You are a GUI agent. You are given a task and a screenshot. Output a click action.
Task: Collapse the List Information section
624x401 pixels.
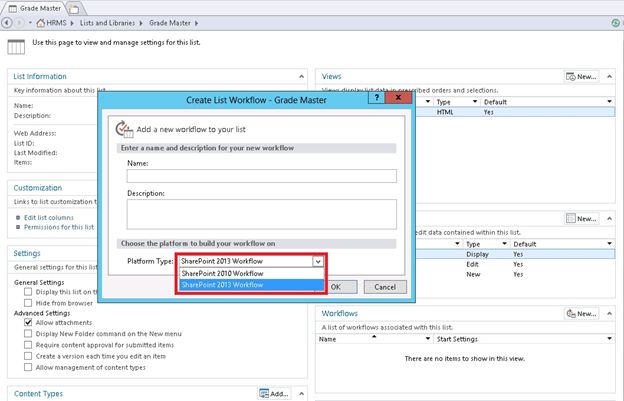(301, 76)
